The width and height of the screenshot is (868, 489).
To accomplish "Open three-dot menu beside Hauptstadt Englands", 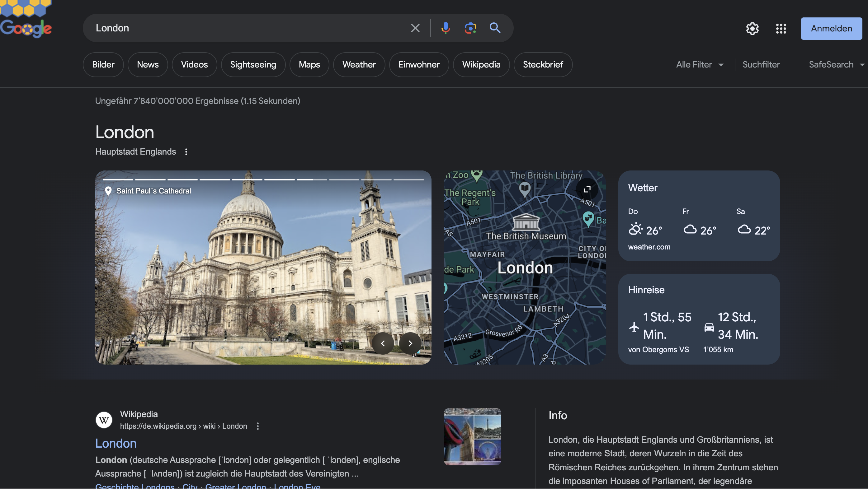I will coord(186,152).
